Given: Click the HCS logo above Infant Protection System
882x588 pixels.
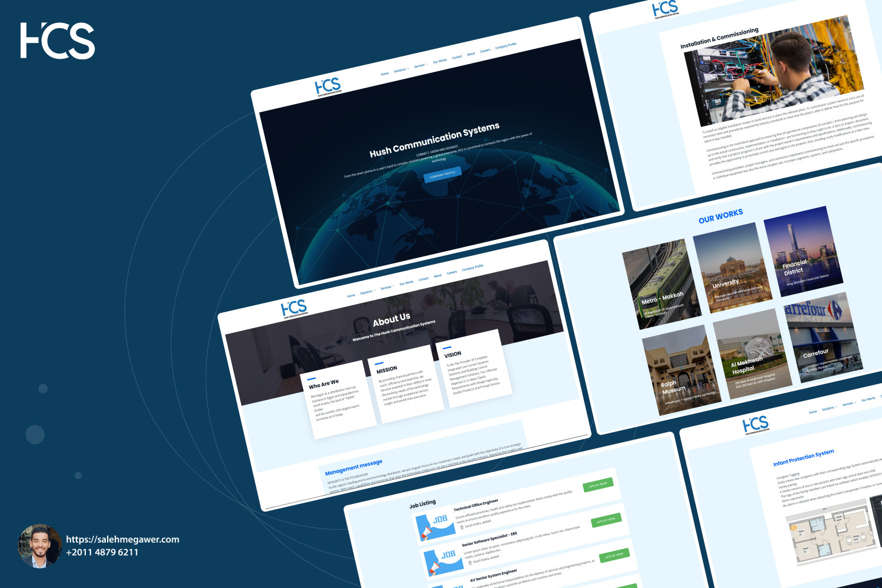Looking at the screenshot, I should (756, 425).
